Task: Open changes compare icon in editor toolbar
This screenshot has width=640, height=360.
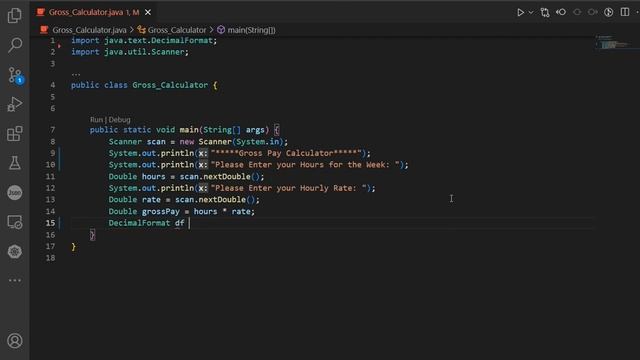Action: 545,12
